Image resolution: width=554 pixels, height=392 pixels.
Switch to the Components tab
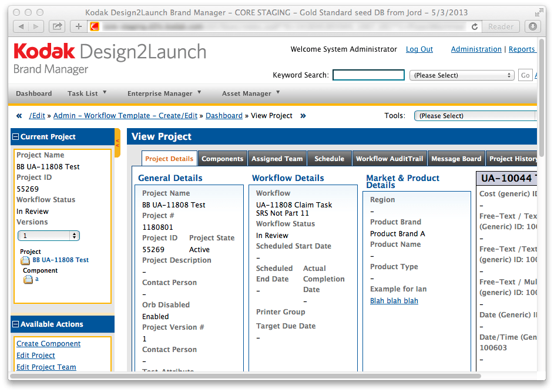coord(222,158)
